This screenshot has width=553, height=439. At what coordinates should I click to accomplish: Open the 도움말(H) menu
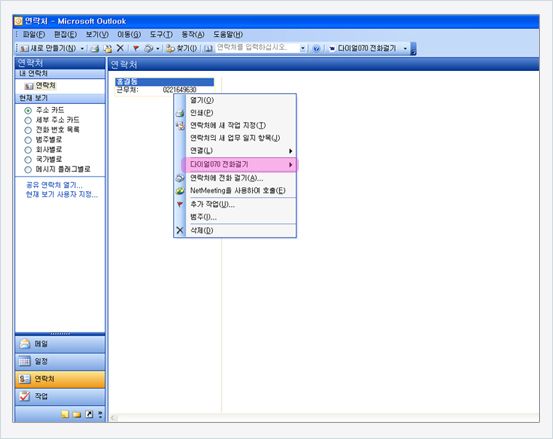[x=228, y=35]
